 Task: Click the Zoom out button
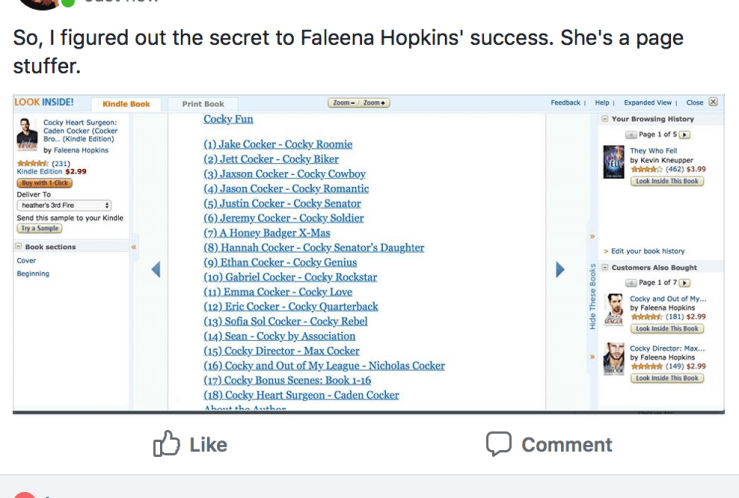343,103
